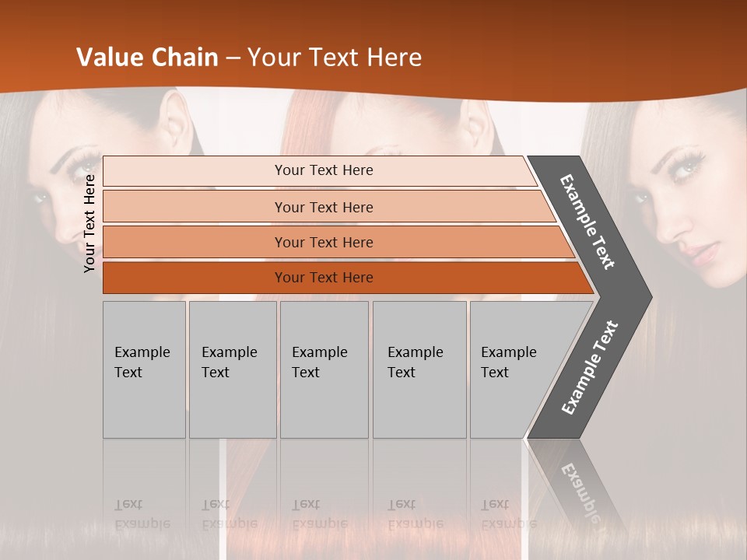Click the lower 'Example Text' on dark chevron
Image resolution: width=747 pixels, height=560 pixels.
click(590, 367)
